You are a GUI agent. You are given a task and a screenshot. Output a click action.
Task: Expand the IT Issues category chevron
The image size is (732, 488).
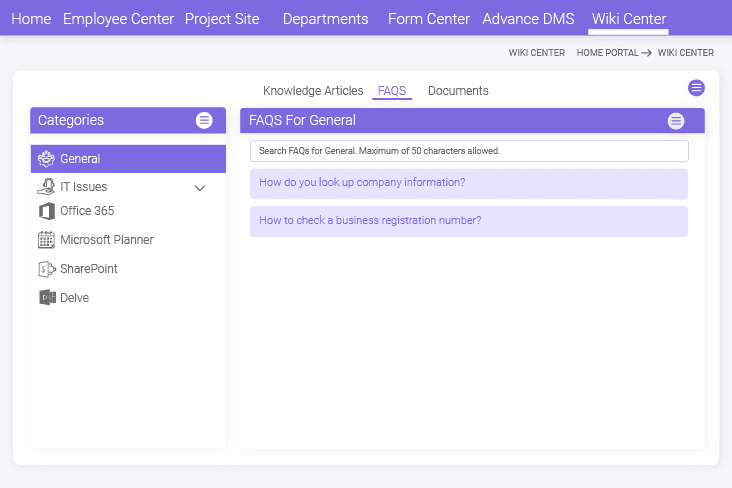200,188
